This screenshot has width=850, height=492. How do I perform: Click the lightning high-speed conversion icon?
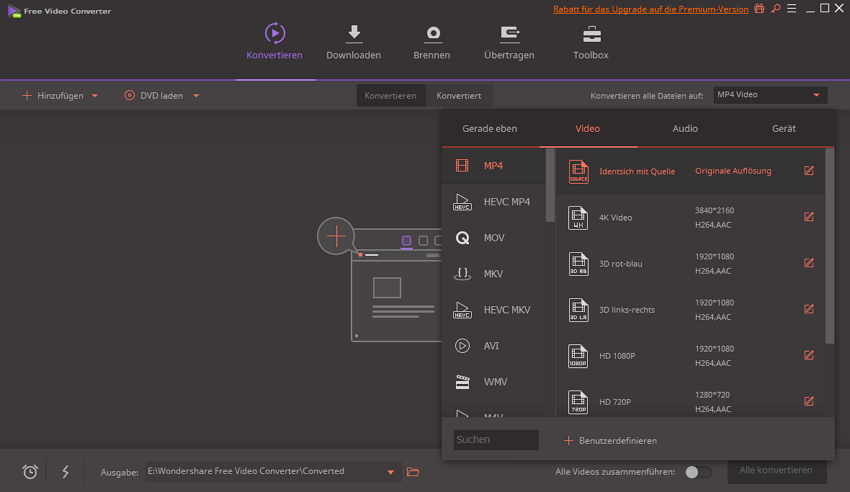66,471
